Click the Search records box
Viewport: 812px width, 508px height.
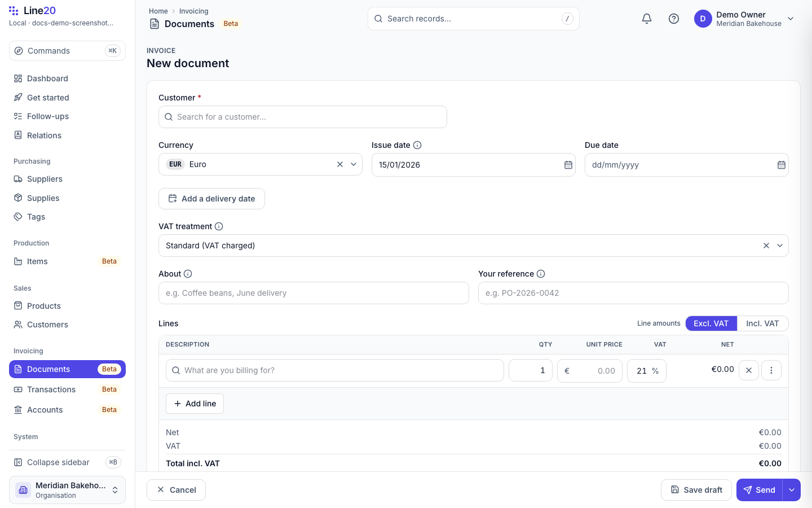474,19
